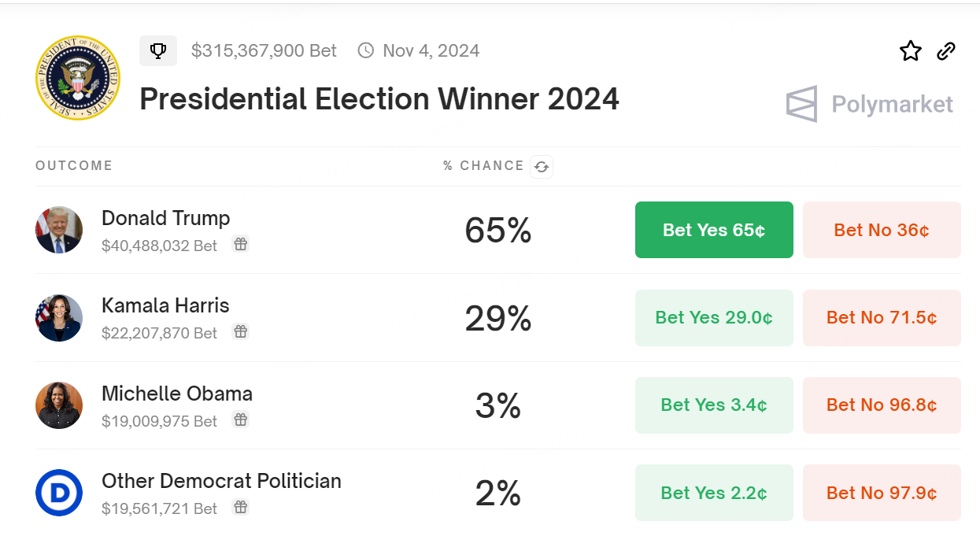Click the trophy icon badge
The image size is (980, 536).
[158, 51]
